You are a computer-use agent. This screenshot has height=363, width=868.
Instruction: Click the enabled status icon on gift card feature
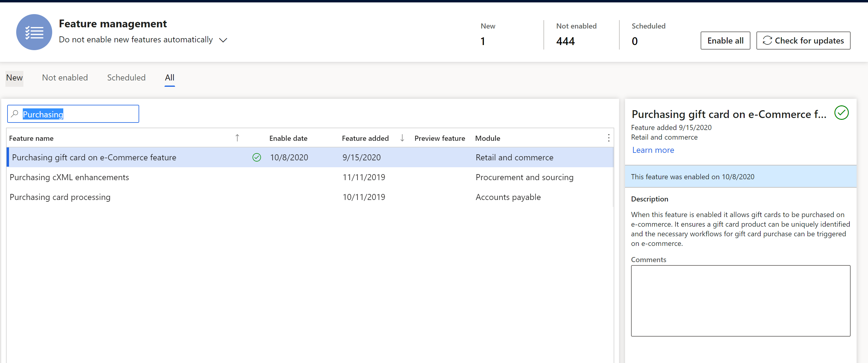tap(256, 157)
